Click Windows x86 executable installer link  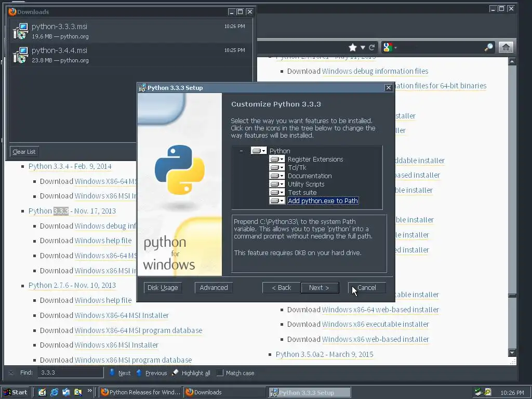pyautogui.click(x=375, y=324)
